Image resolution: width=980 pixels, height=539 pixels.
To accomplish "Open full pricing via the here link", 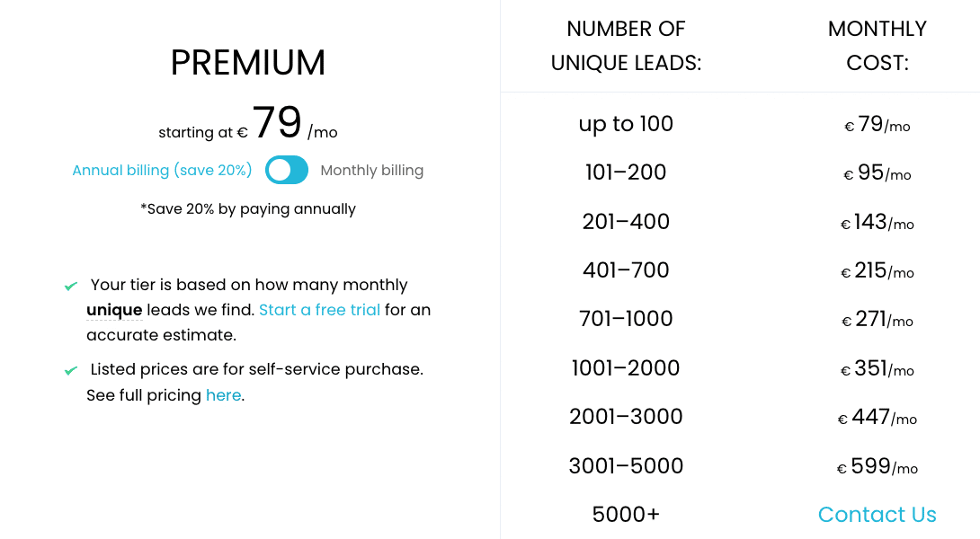I will point(223,395).
